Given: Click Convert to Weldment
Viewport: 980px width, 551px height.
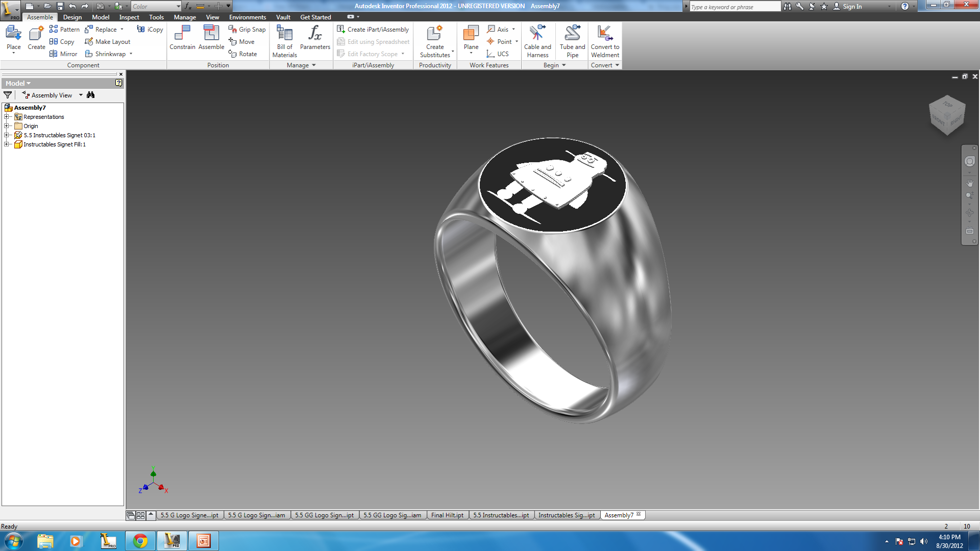Looking at the screenshot, I should (605, 41).
